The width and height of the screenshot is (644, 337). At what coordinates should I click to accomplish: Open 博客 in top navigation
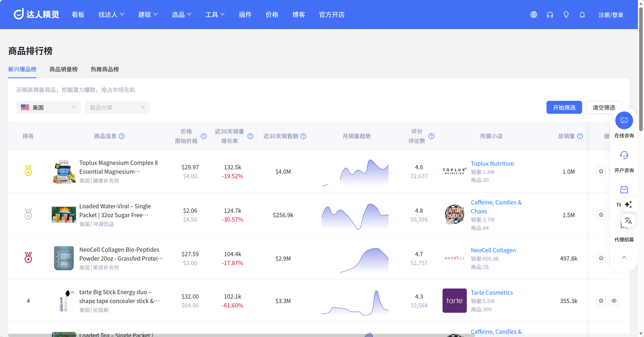click(x=299, y=15)
